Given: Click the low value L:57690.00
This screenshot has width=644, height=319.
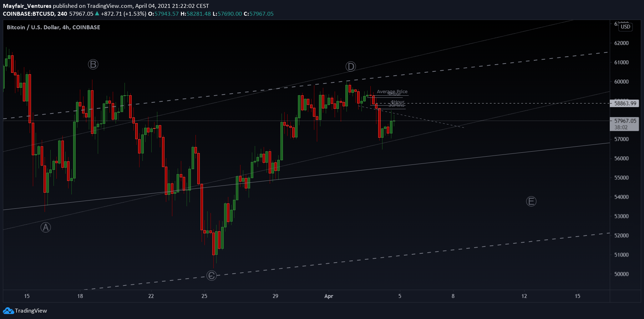Looking at the screenshot, I should 227,14.
